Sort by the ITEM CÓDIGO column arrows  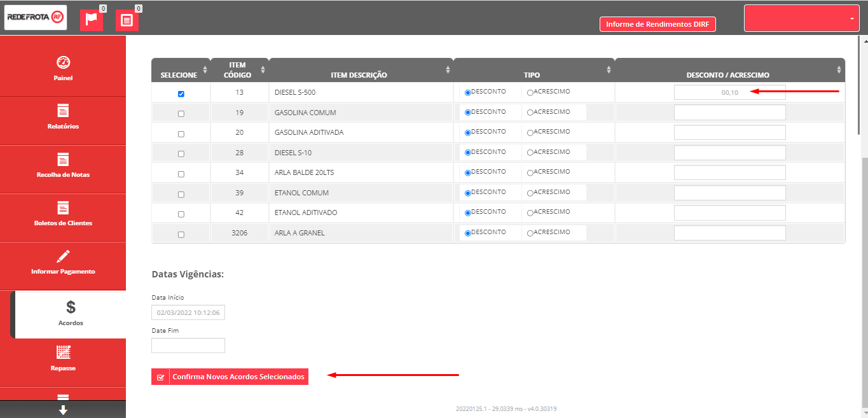tap(263, 70)
